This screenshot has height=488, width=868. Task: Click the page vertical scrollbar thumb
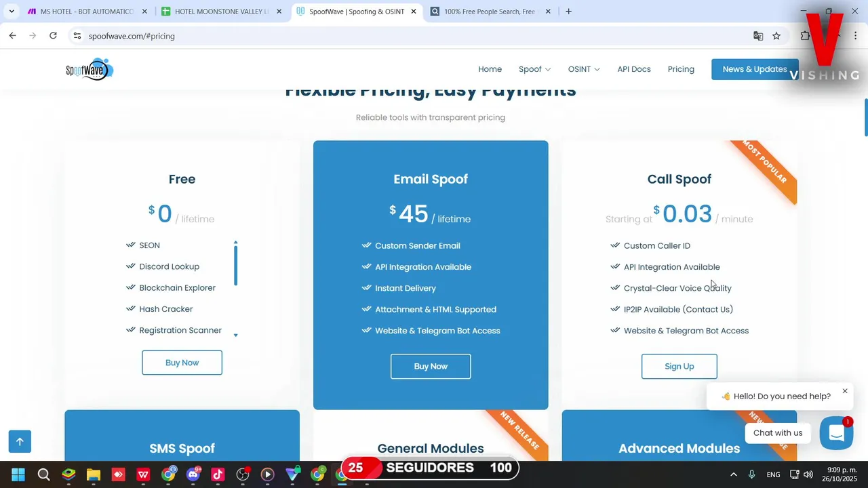(x=865, y=117)
